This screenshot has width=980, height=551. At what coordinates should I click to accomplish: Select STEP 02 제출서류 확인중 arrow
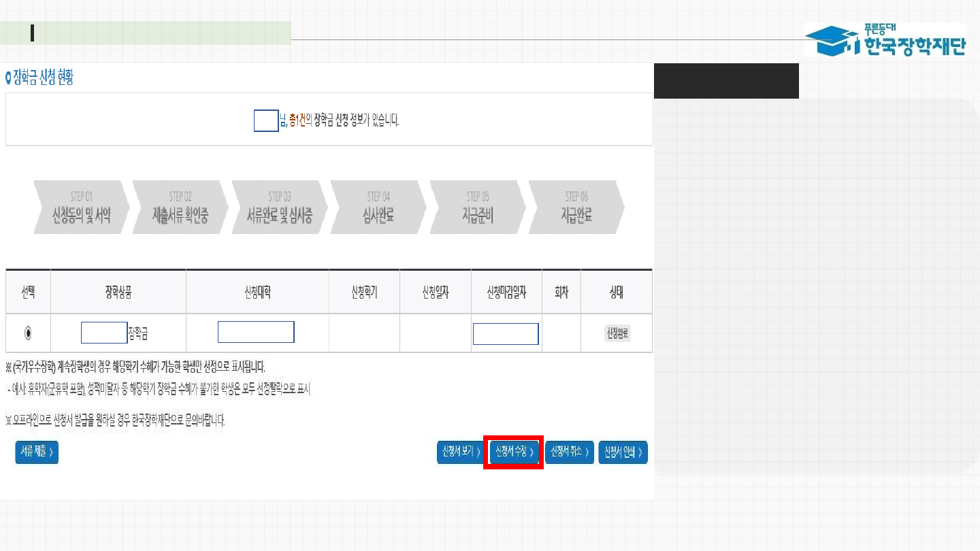tap(180, 207)
